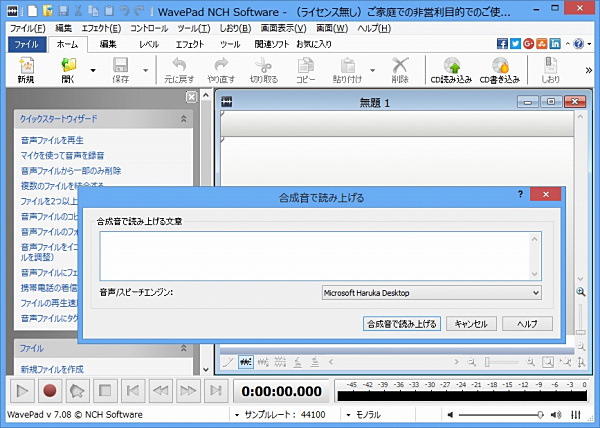Click the Twitter share icon
Screen dimensions: 600x428
(x=515, y=44)
